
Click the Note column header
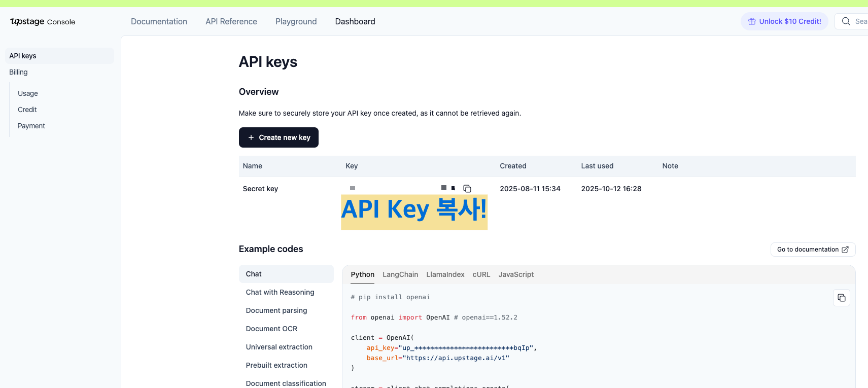coord(670,166)
